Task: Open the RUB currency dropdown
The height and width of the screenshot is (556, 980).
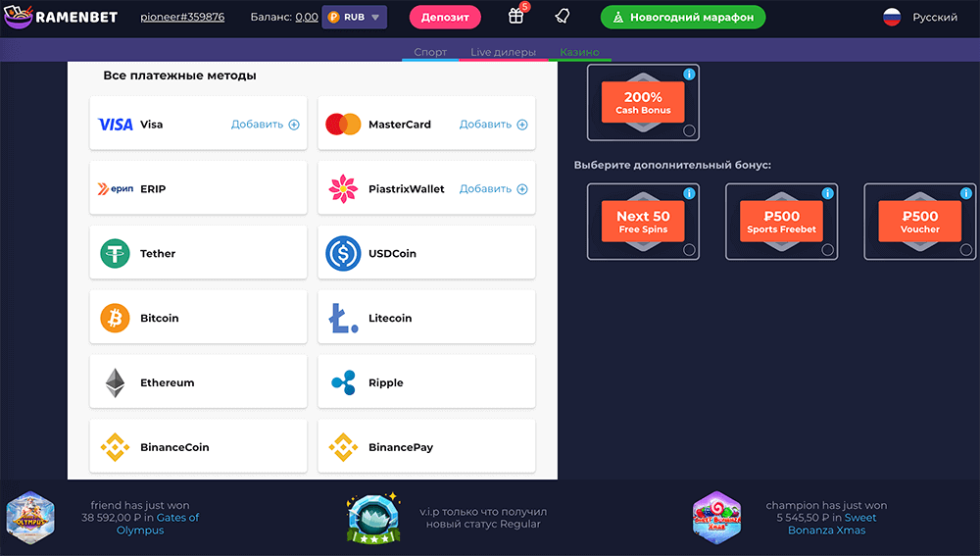Action: point(354,17)
